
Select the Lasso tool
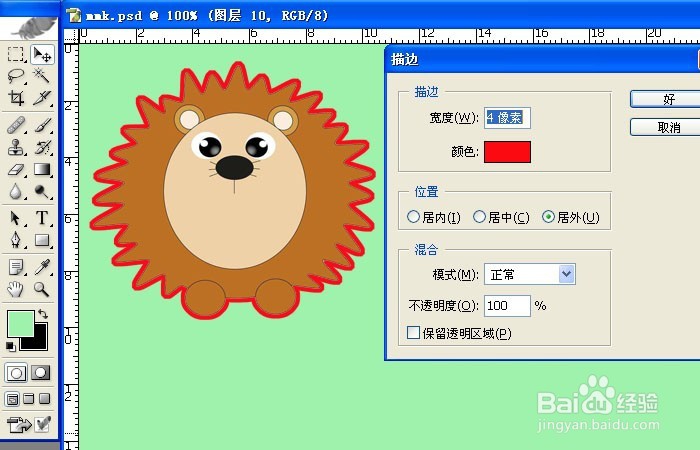[x=16, y=76]
